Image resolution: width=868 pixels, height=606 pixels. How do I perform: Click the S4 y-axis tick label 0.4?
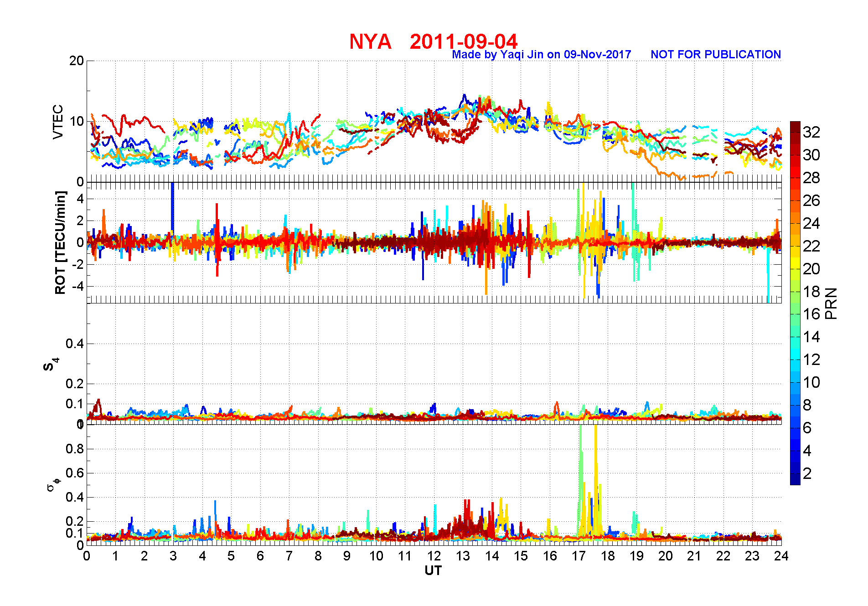pos(75,344)
